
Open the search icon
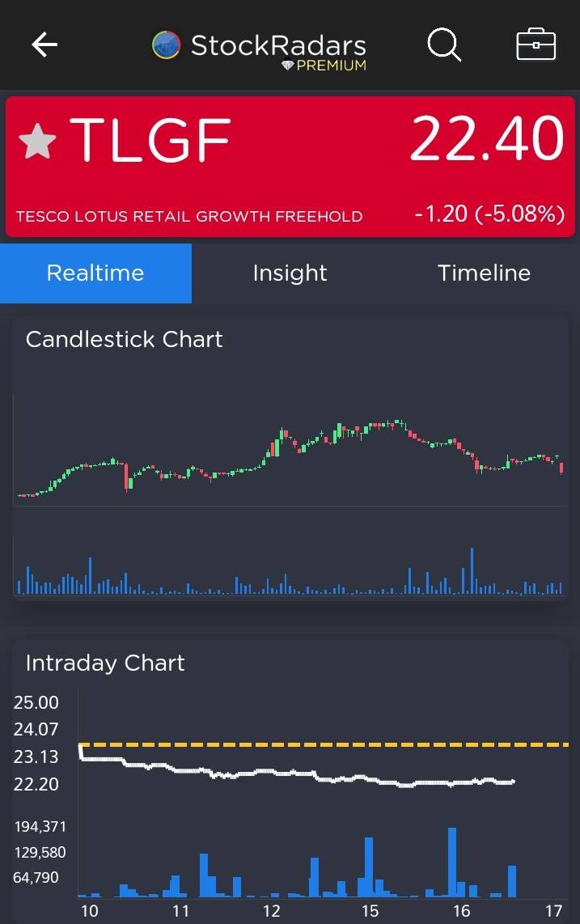pos(444,45)
